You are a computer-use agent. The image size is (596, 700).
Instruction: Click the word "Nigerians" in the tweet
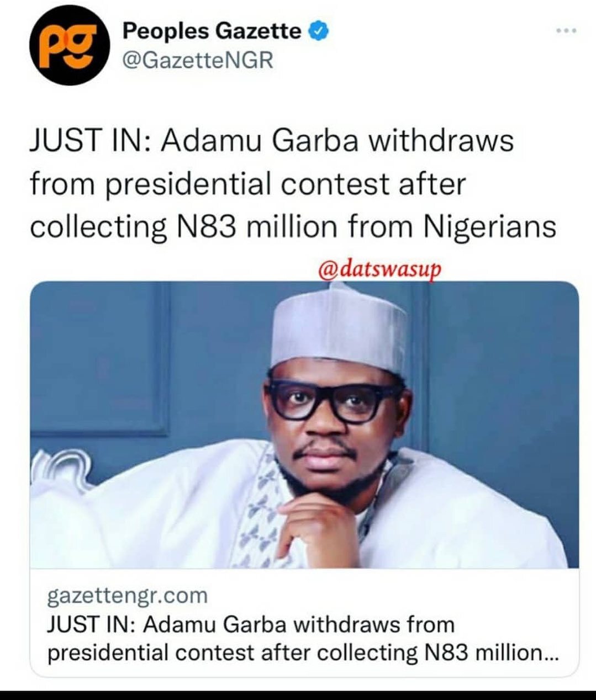[x=490, y=227]
